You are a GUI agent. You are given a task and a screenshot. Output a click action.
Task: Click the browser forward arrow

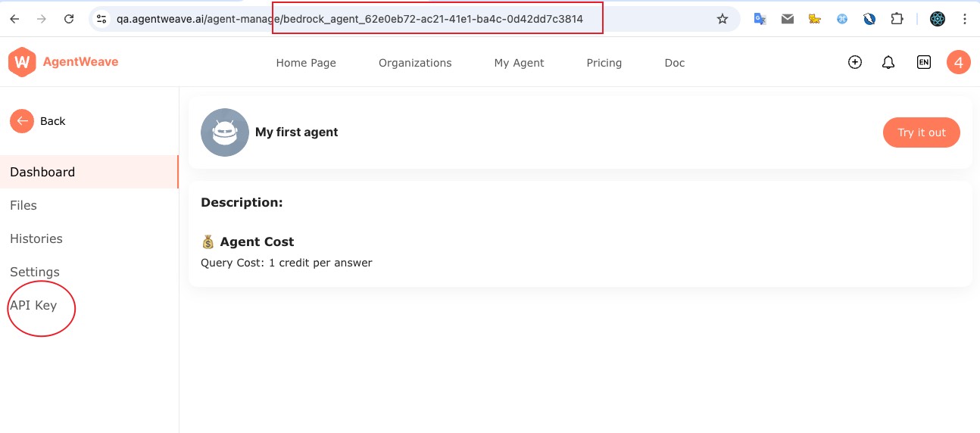[42, 19]
